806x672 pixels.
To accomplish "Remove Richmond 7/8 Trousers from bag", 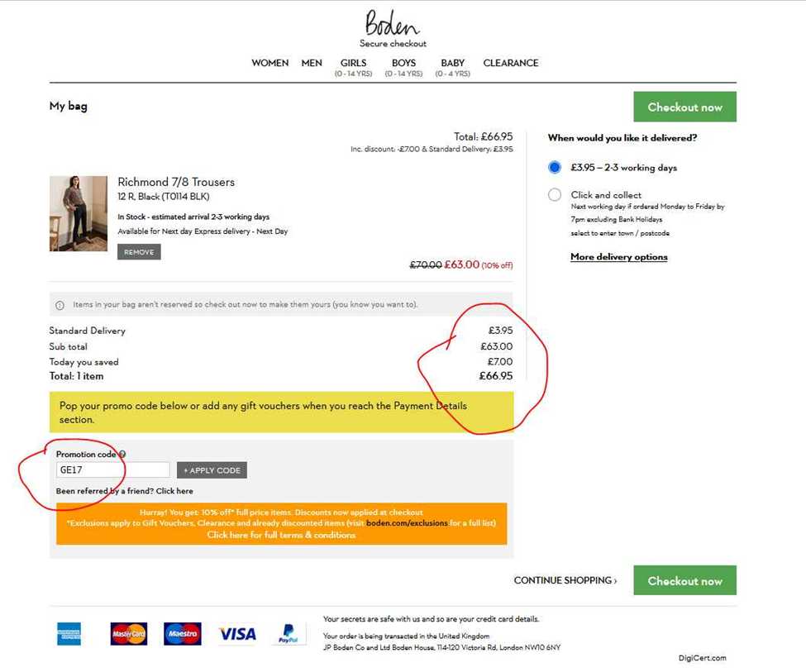I will [x=139, y=252].
